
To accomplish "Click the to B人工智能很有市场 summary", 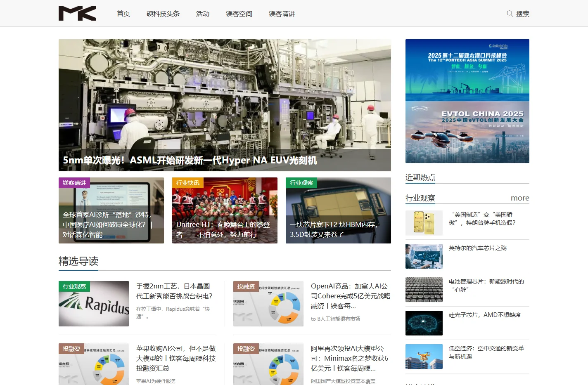I will coord(335,319).
